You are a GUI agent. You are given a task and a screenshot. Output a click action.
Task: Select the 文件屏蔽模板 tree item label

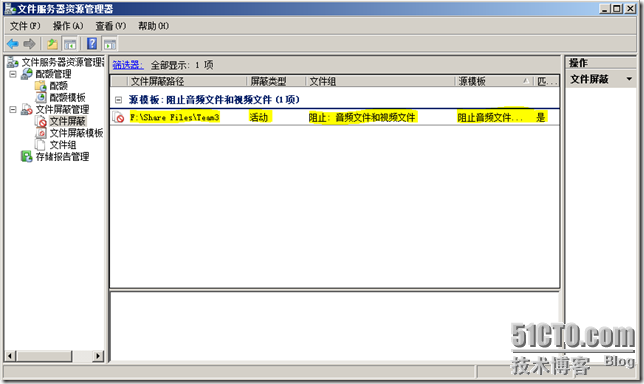coord(76,133)
